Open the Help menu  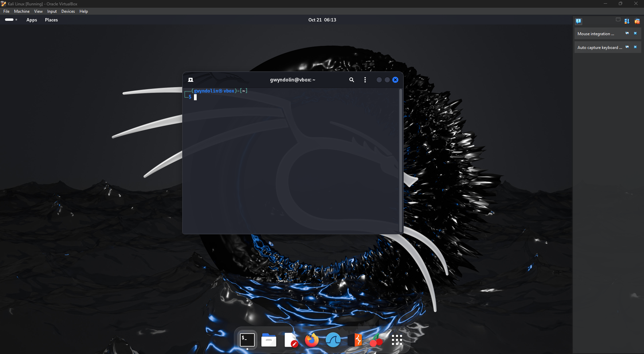[x=84, y=11]
